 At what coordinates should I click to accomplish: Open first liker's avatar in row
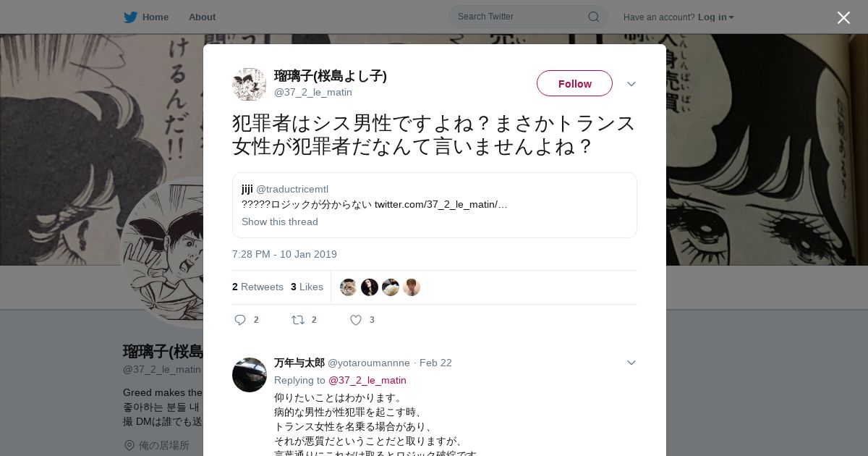pyautogui.click(x=349, y=287)
